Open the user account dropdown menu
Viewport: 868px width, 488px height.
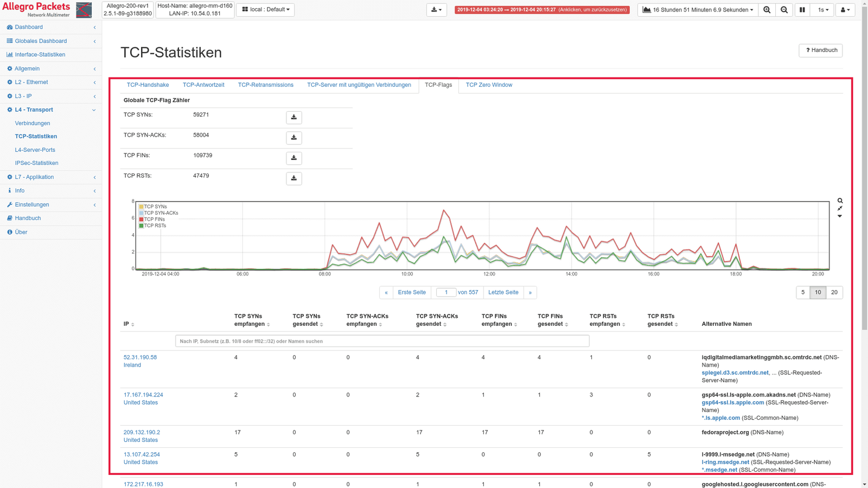tap(845, 10)
